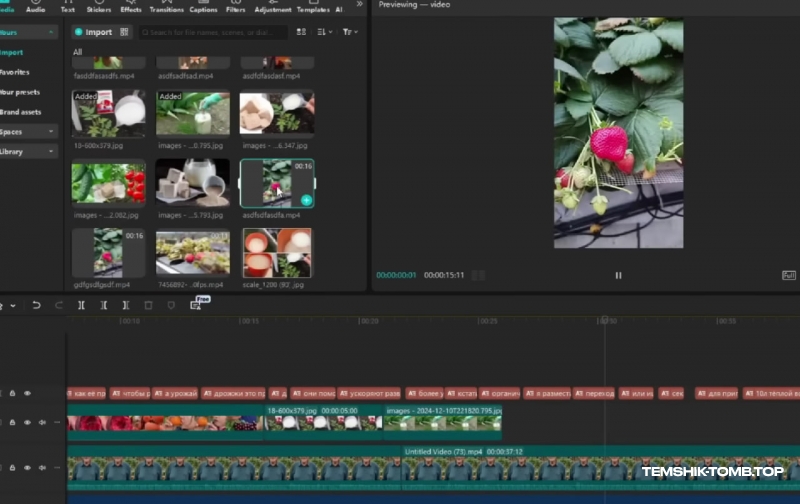This screenshot has width=800, height=504.
Task: Add asdfsdfasdfa.mp4 clip using the plus icon
Action: (306, 200)
